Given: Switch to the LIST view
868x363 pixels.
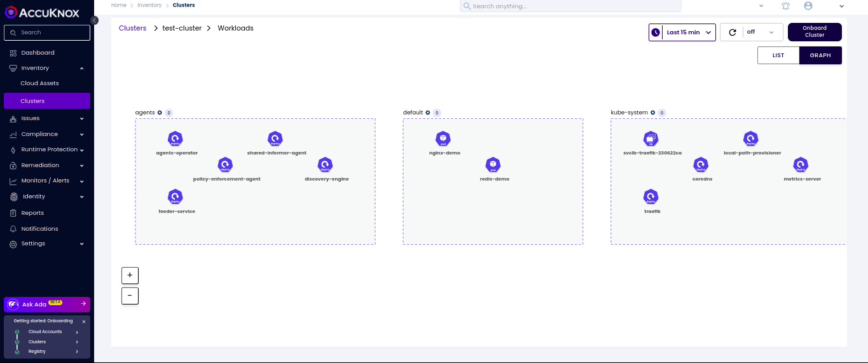Looking at the screenshot, I should coord(778,55).
